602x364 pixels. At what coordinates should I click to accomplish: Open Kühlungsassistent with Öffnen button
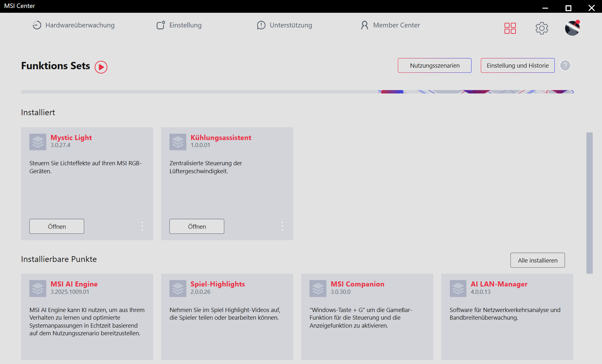coord(197,227)
